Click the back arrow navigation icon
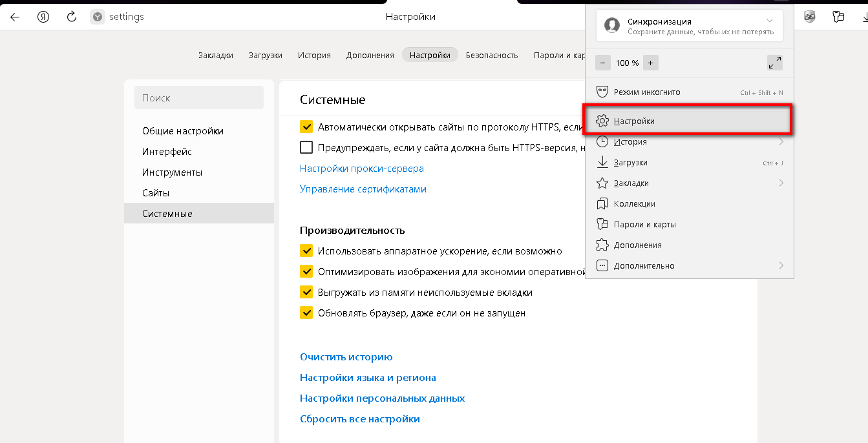Viewport: 868px width, 443px height. 15,17
